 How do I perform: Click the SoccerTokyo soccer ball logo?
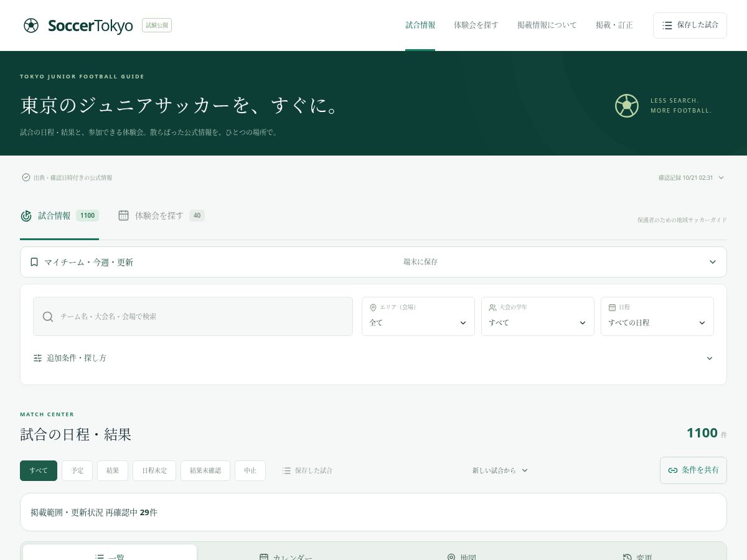click(x=31, y=26)
